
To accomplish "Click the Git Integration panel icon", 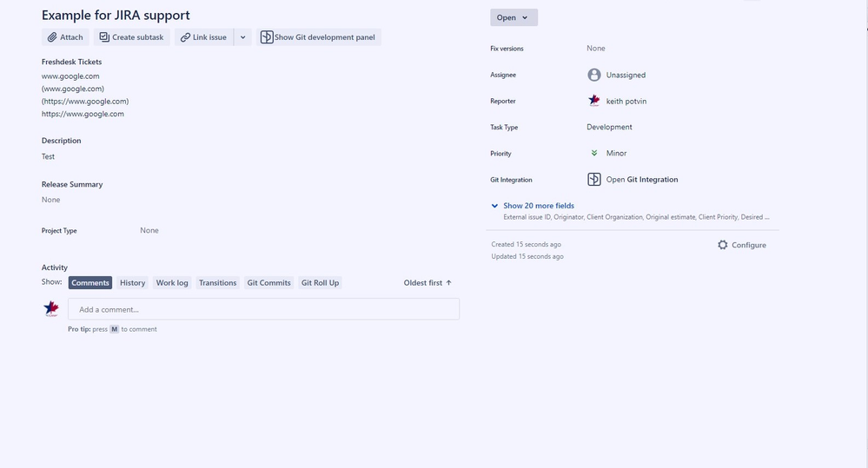I will click(594, 179).
